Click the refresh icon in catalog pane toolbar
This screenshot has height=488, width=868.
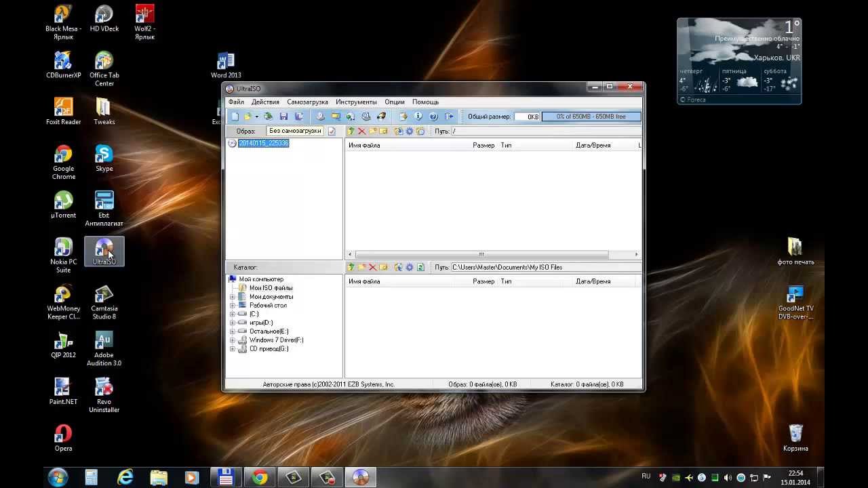pyautogui.click(x=420, y=267)
